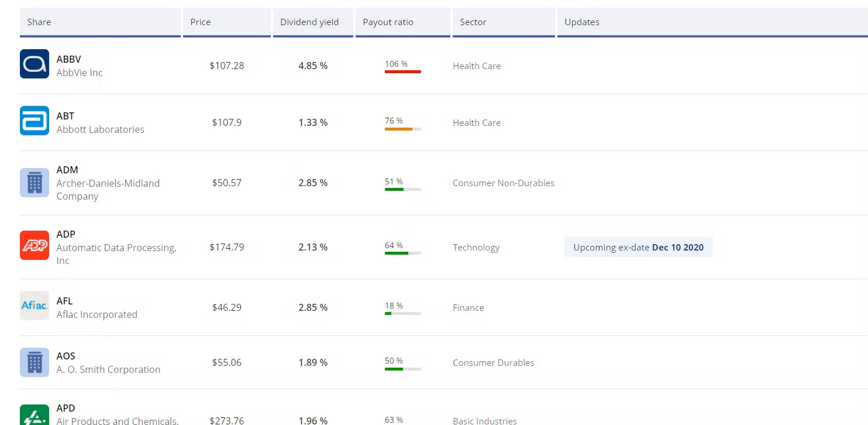Click AFL's 2.85 % dividend yield
The height and width of the screenshot is (425, 868).
[313, 307]
